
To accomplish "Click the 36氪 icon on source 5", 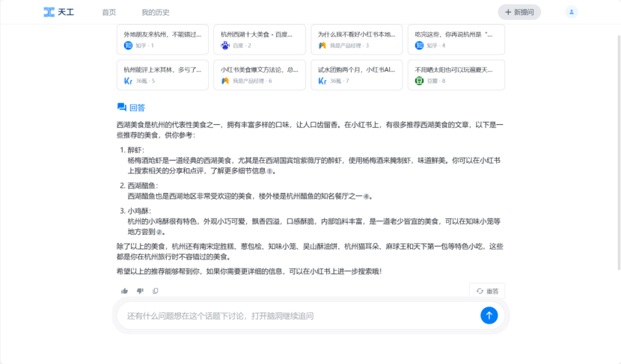I will (129, 81).
